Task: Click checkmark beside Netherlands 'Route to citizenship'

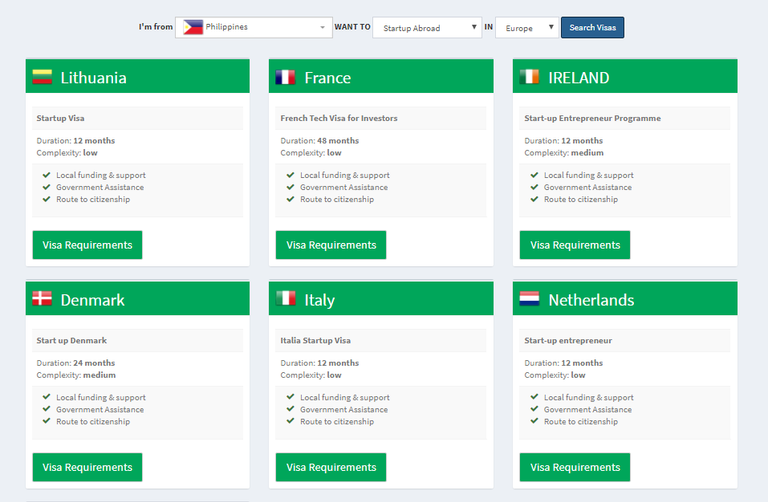Action: point(534,421)
